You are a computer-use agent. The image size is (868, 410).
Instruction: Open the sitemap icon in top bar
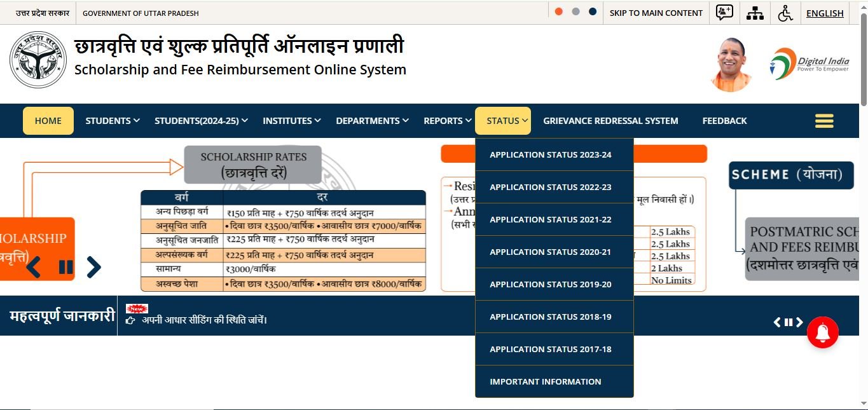755,13
